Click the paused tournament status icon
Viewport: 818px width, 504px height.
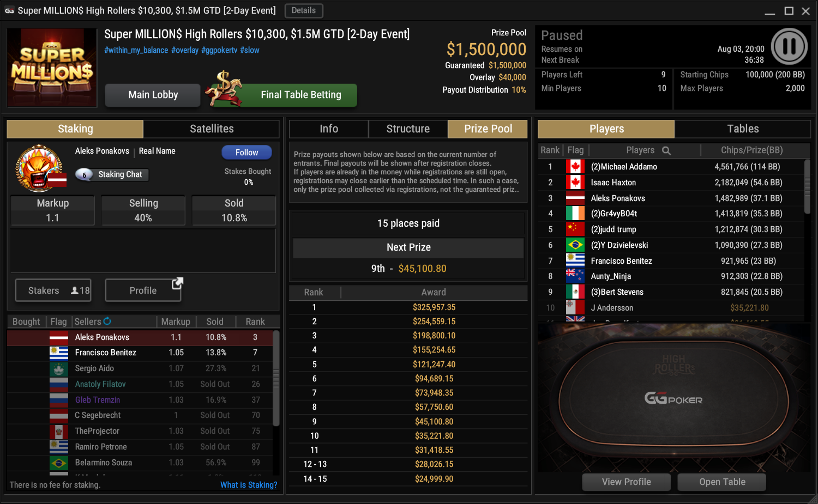[789, 46]
